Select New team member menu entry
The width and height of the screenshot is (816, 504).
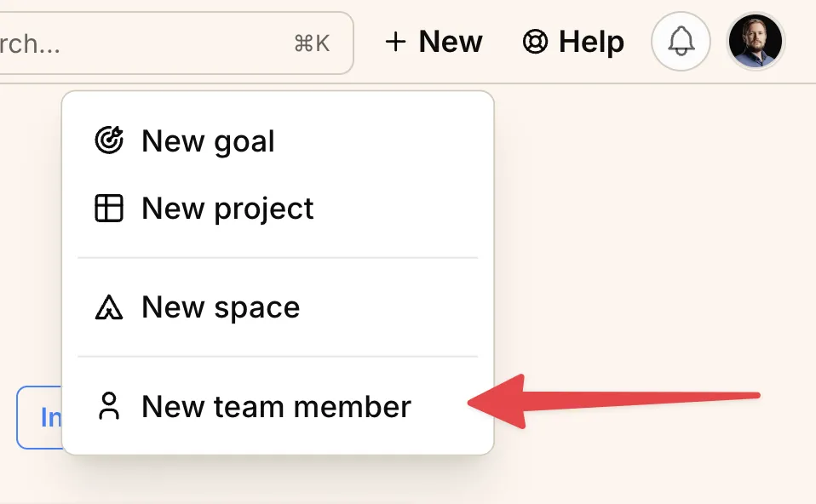coord(275,406)
